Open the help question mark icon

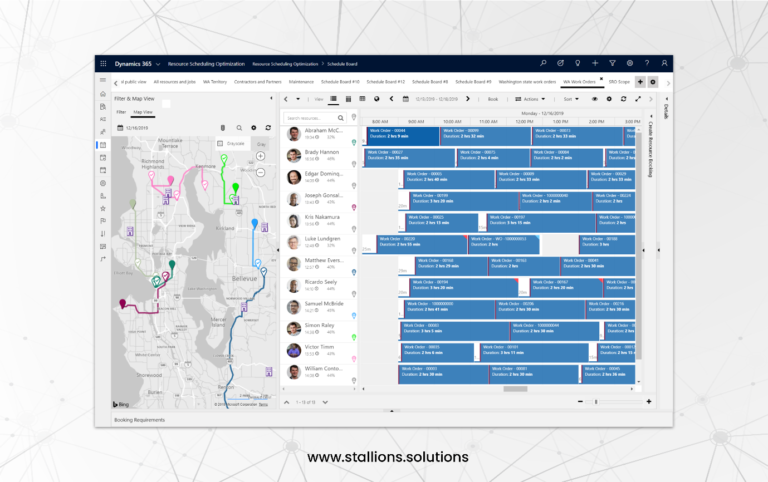click(x=646, y=63)
